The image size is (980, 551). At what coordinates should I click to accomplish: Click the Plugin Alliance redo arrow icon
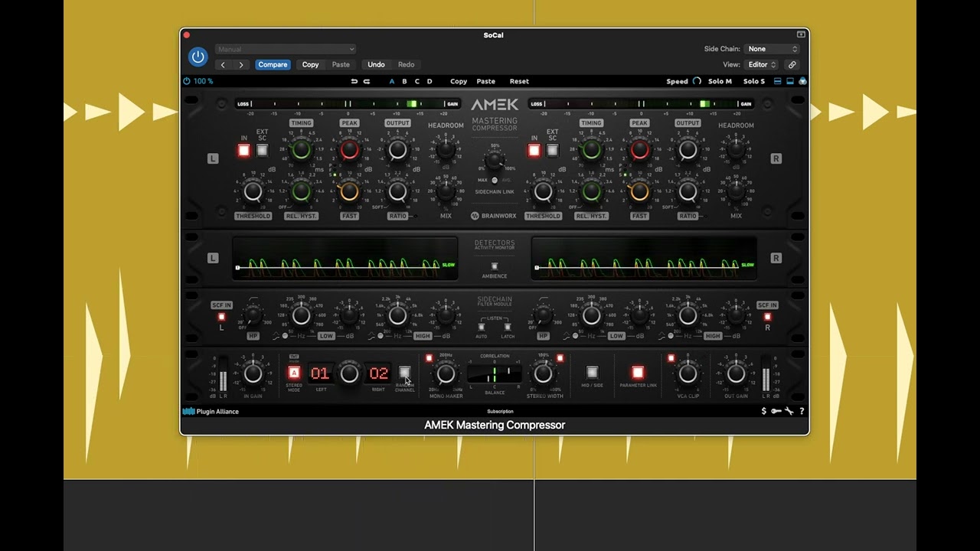(366, 81)
